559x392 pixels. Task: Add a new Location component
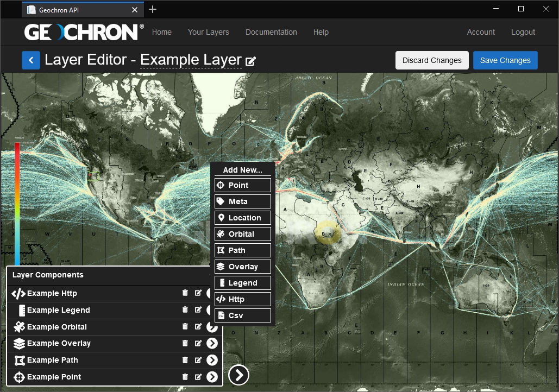click(x=243, y=218)
